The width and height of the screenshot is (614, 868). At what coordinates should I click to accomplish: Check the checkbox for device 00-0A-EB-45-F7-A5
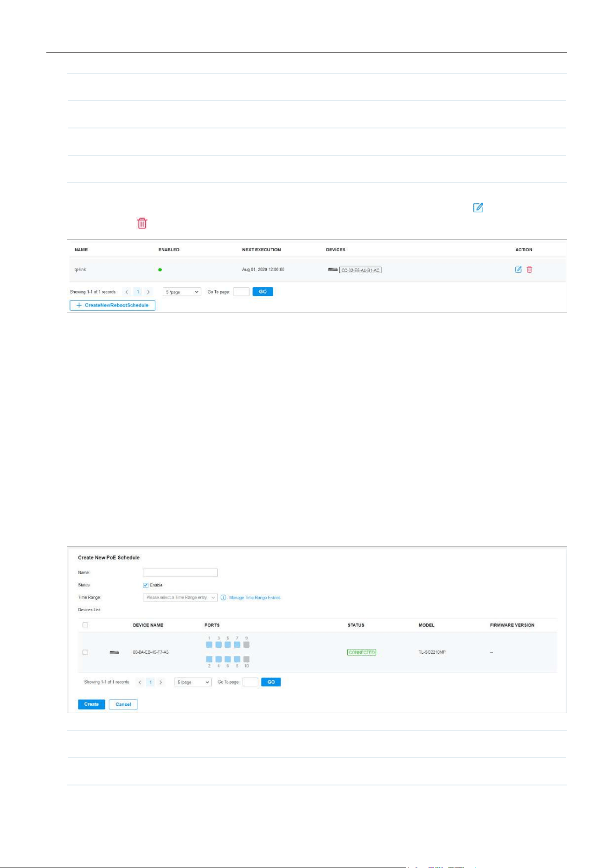click(x=85, y=652)
